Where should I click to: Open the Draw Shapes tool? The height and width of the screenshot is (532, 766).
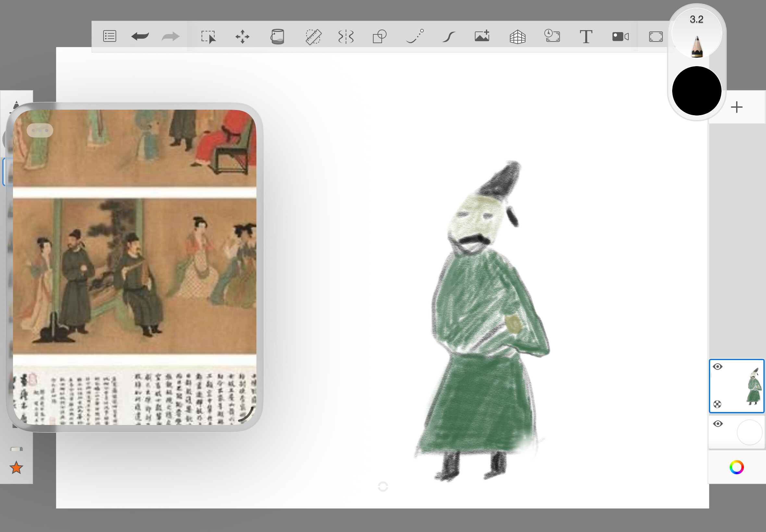point(379,36)
